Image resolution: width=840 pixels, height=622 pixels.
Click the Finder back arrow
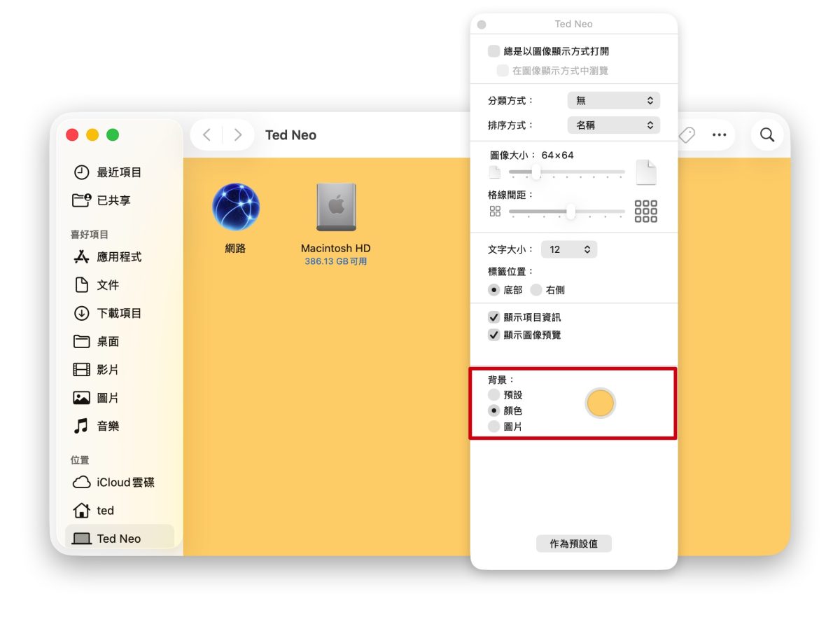pyautogui.click(x=206, y=135)
